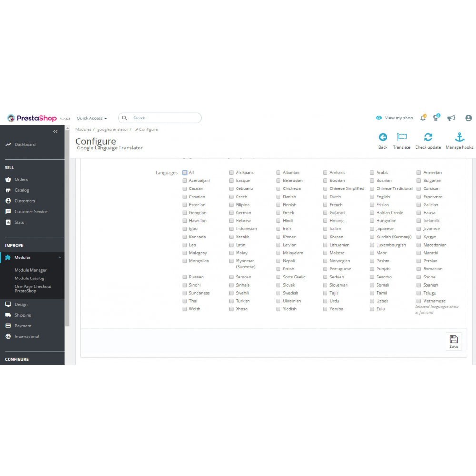This screenshot has height=476, width=476.
Task: Click the Modules breadcrumb link
Action: (x=83, y=129)
